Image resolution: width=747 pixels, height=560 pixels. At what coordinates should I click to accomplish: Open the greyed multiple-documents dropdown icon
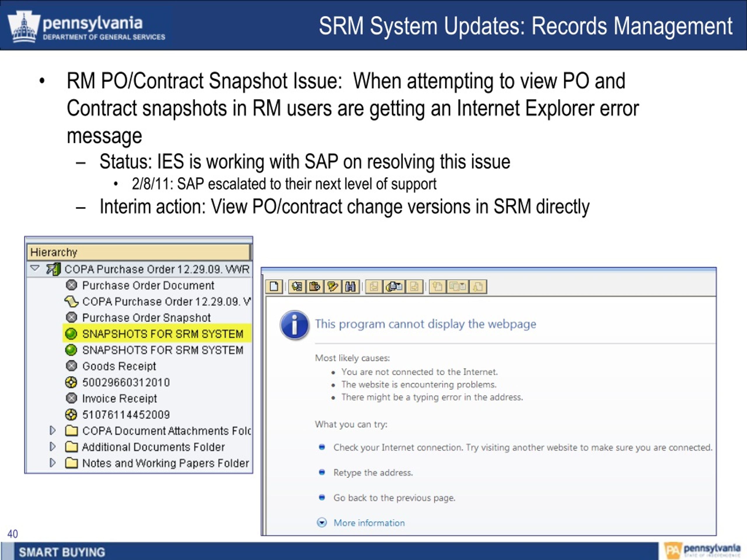458,287
